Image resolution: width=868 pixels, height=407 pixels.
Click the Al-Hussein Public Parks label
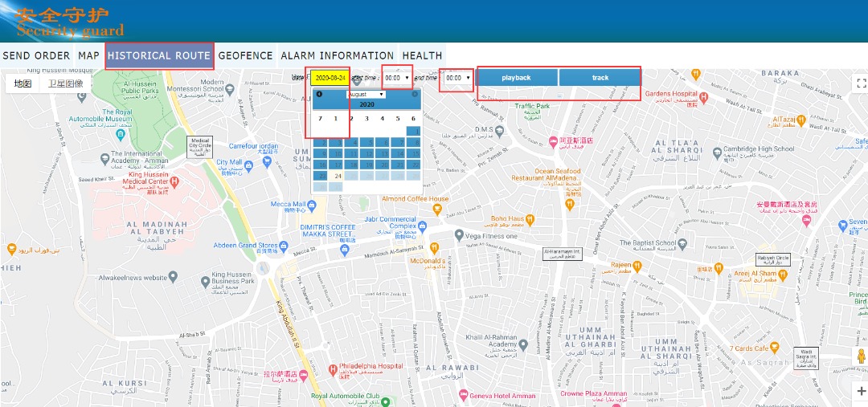pyautogui.click(x=138, y=87)
